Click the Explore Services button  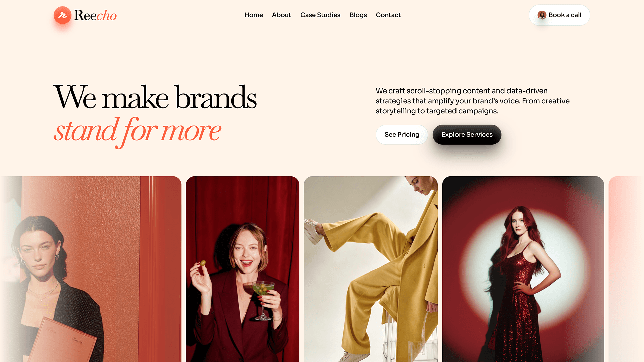click(x=467, y=135)
